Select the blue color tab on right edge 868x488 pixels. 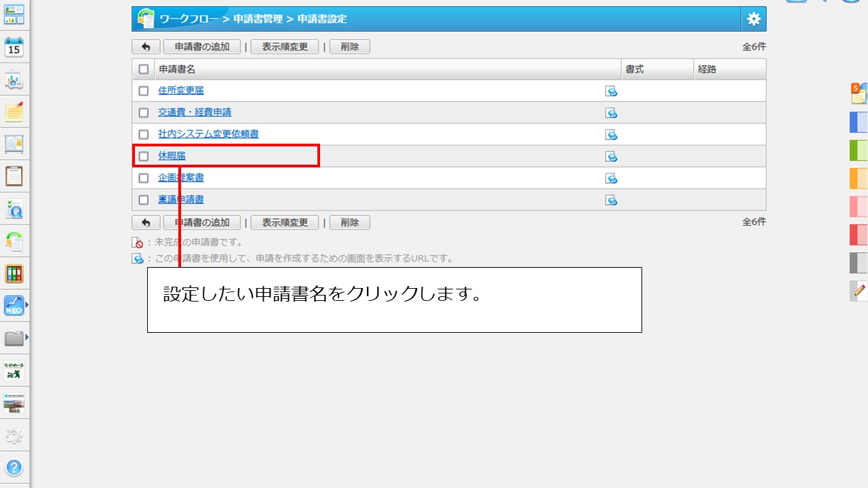coord(859,121)
